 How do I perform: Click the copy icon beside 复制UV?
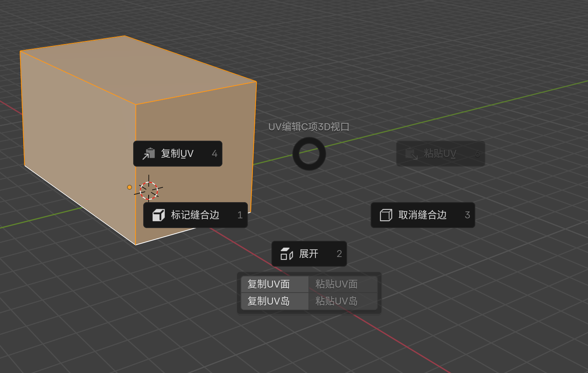click(x=149, y=154)
